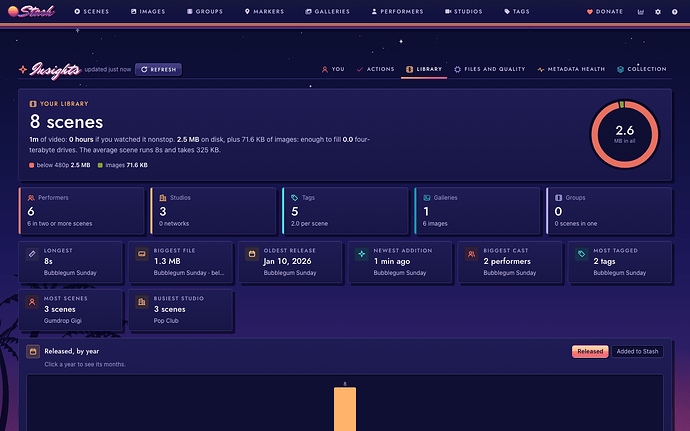Open the statistics chart icon

click(x=641, y=12)
